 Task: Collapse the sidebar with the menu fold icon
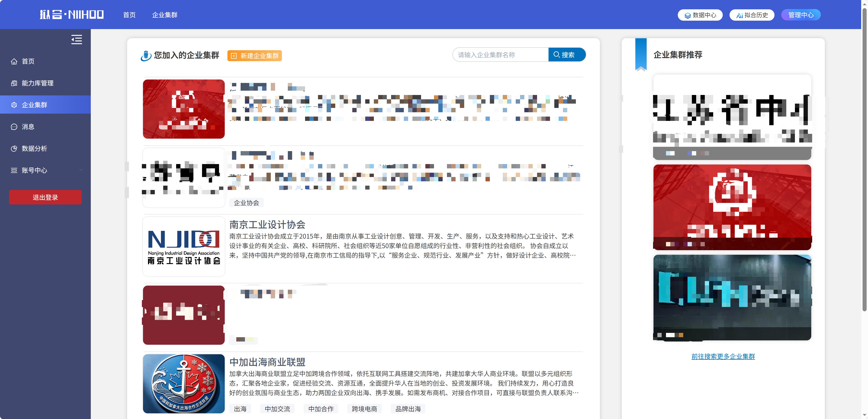point(76,40)
